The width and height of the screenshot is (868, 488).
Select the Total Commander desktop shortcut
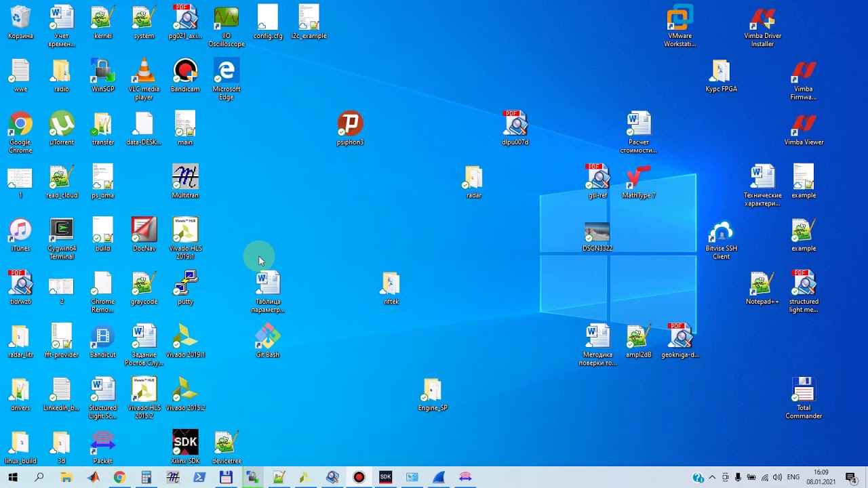pos(804,398)
